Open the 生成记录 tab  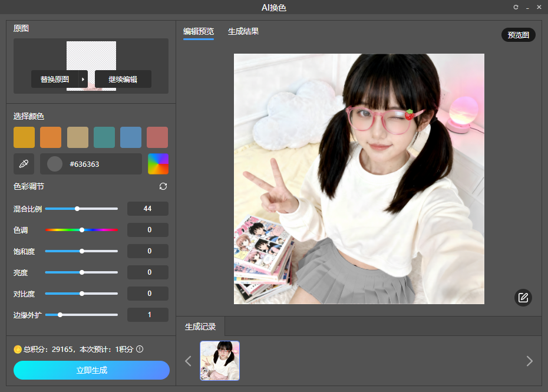[200, 327]
